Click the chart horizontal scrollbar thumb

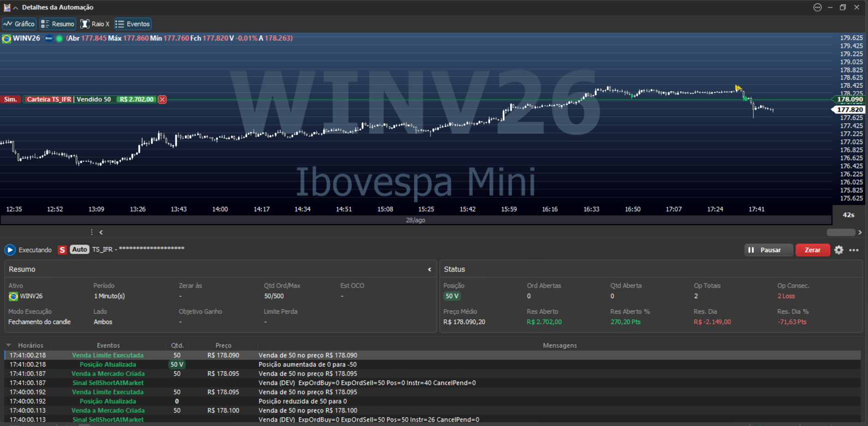click(x=841, y=232)
